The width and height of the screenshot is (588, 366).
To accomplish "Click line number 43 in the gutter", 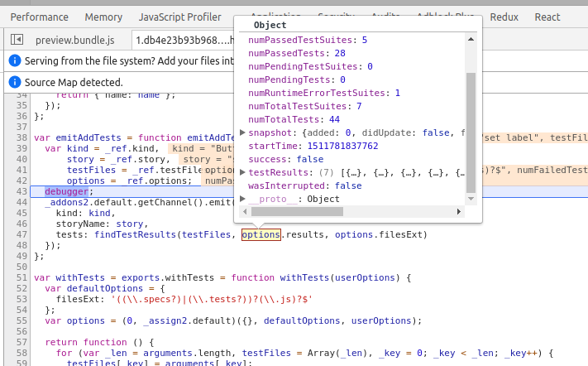I will point(22,191).
